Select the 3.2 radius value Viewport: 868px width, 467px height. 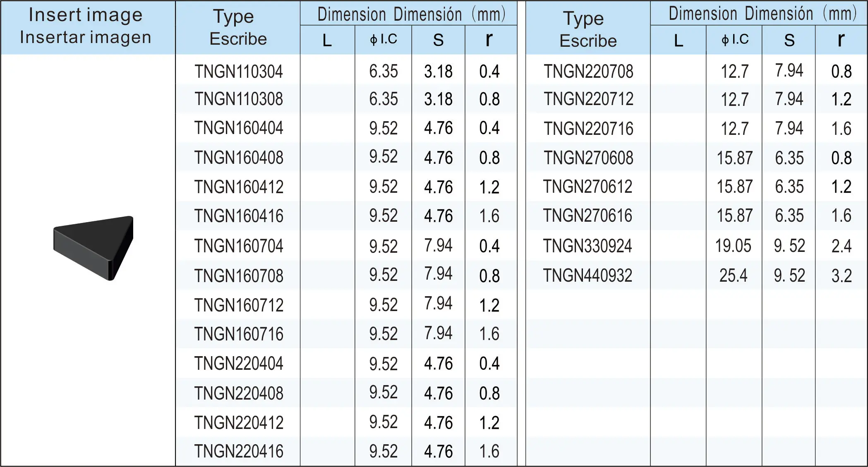point(841,275)
